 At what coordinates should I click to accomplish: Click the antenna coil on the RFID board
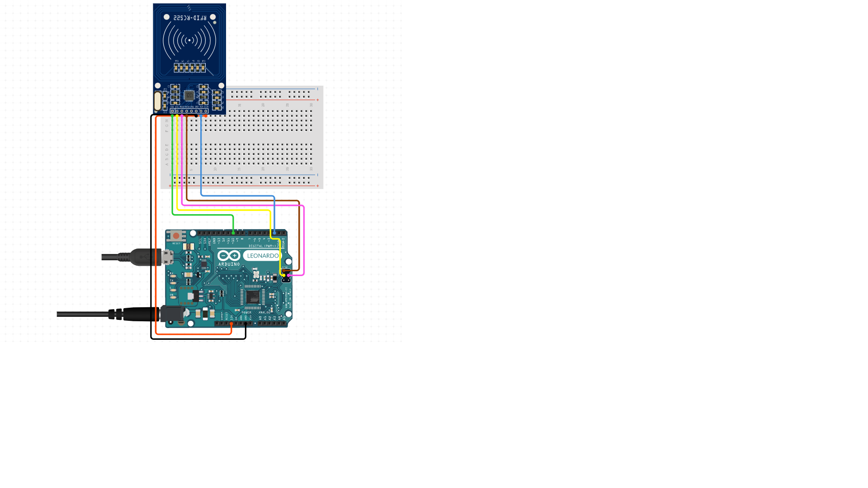tap(189, 41)
